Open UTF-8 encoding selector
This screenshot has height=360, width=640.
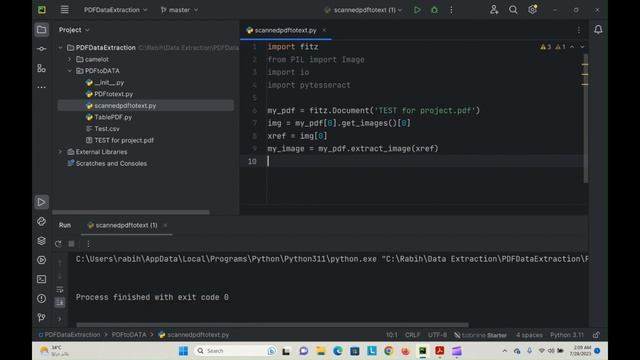(437, 335)
